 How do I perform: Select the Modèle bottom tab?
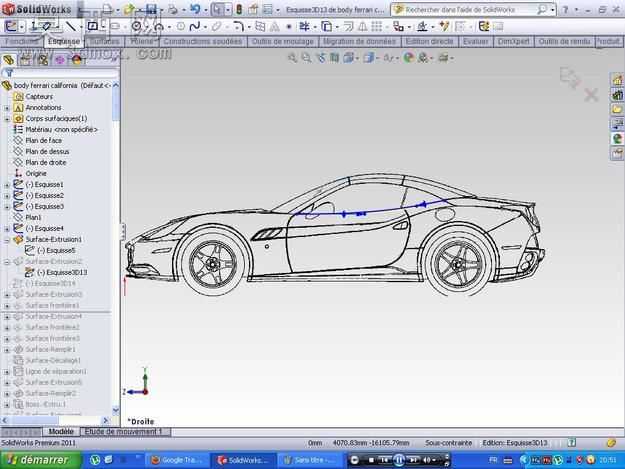click(61, 432)
